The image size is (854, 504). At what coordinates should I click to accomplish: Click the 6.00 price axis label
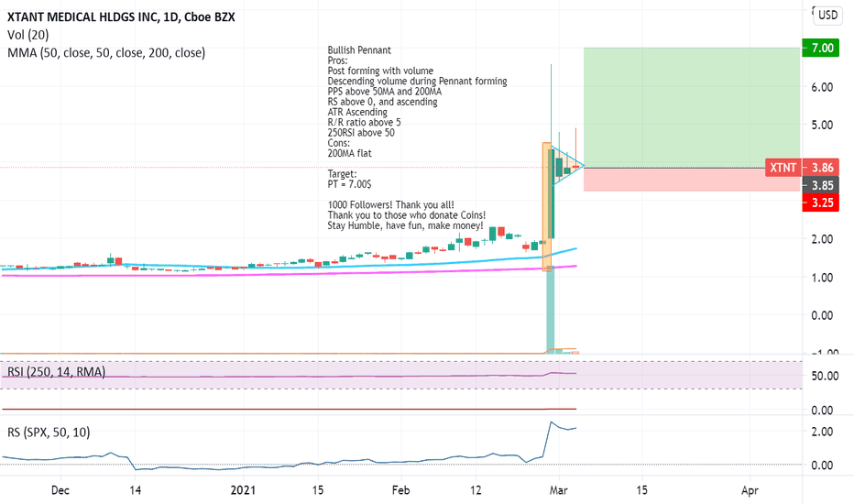tap(823, 87)
